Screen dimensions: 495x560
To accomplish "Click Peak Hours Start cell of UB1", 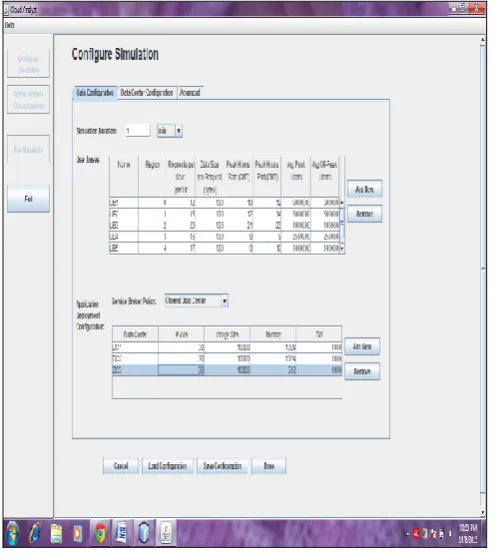I will 239,203.
